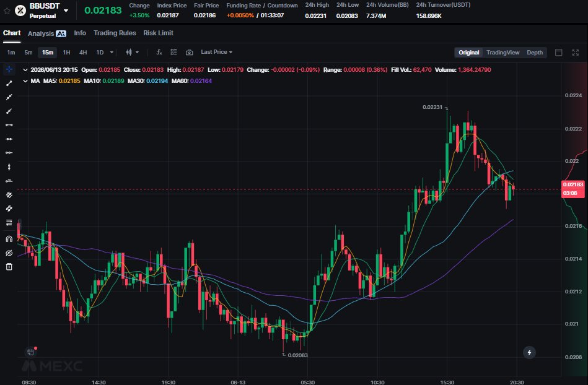Open the Analysis tab
The width and height of the screenshot is (588, 385).
point(41,33)
